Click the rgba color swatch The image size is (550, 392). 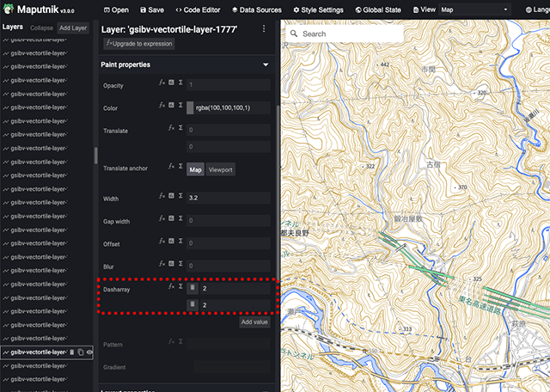[190, 108]
